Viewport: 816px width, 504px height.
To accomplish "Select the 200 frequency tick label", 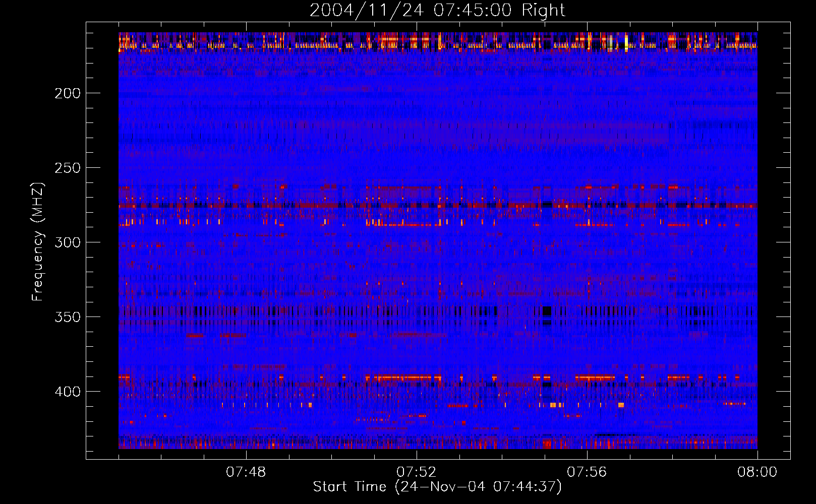I will point(68,93).
